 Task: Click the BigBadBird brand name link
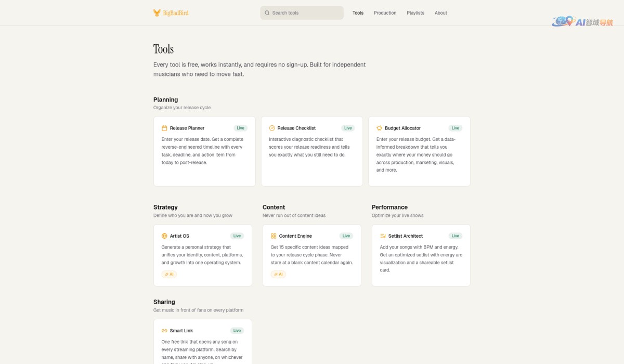176,13
